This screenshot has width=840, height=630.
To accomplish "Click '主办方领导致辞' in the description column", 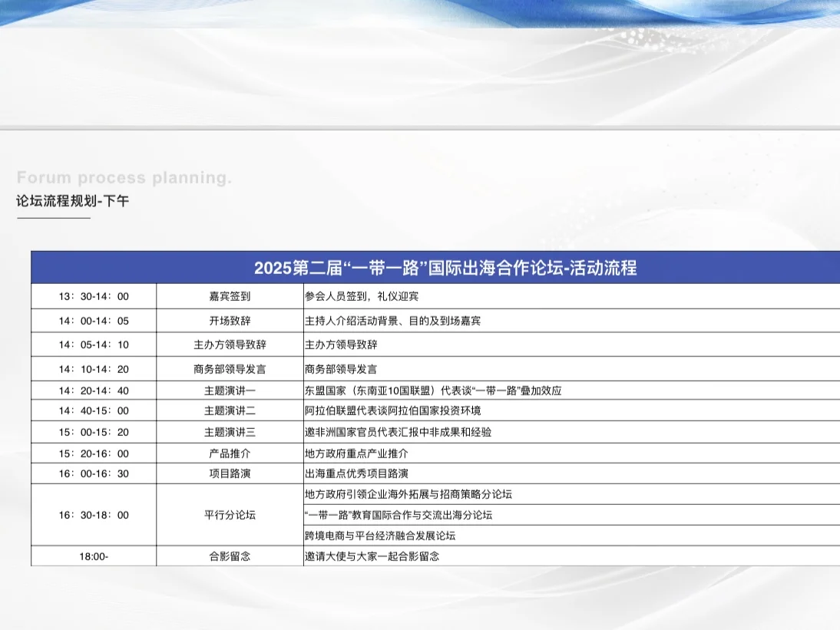I will 341,345.
